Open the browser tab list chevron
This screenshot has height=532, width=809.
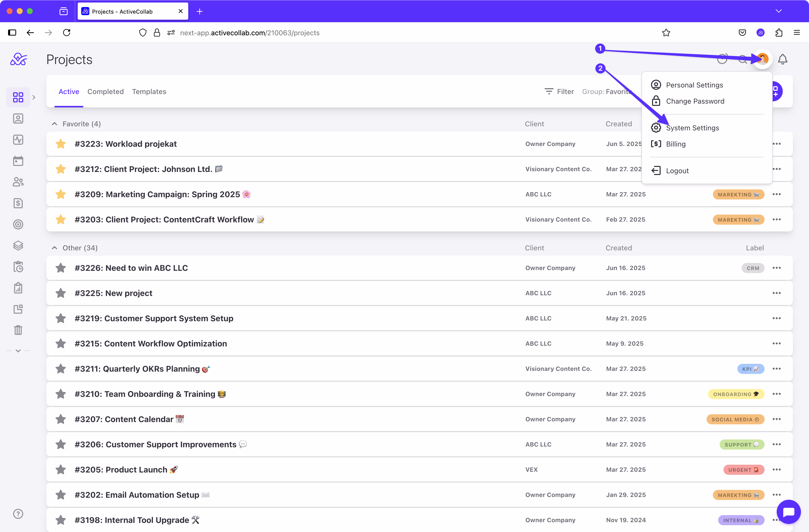pyautogui.click(x=778, y=11)
